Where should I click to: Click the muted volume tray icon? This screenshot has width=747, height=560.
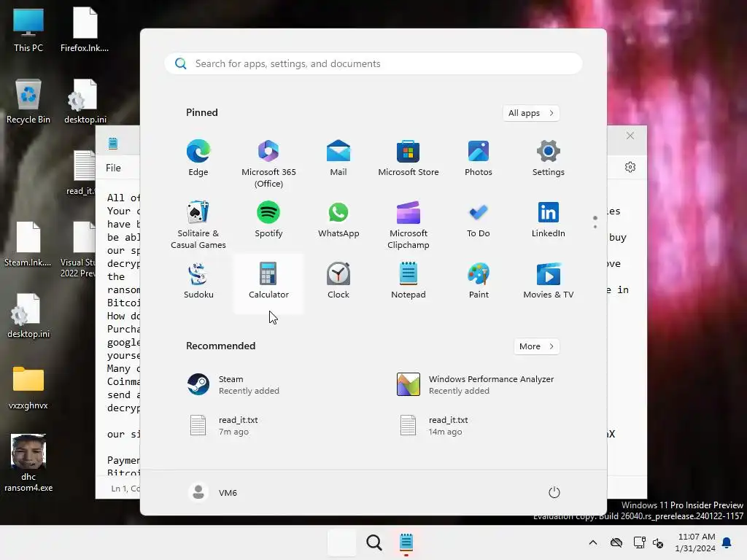(x=658, y=542)
